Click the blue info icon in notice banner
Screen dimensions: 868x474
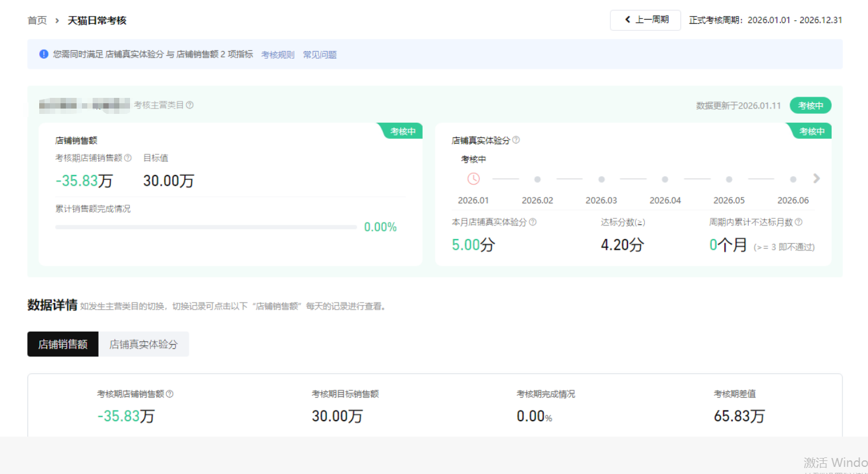44,54
